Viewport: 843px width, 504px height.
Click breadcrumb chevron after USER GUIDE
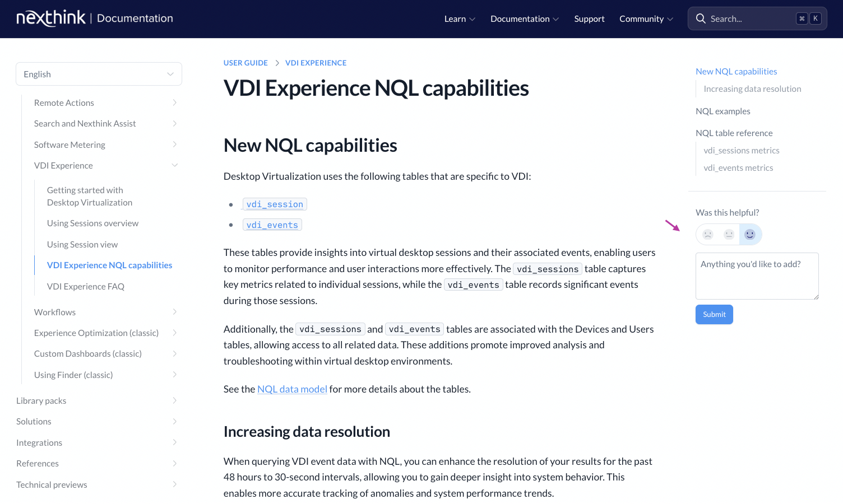pyautogui.click(x=277, y=63)
